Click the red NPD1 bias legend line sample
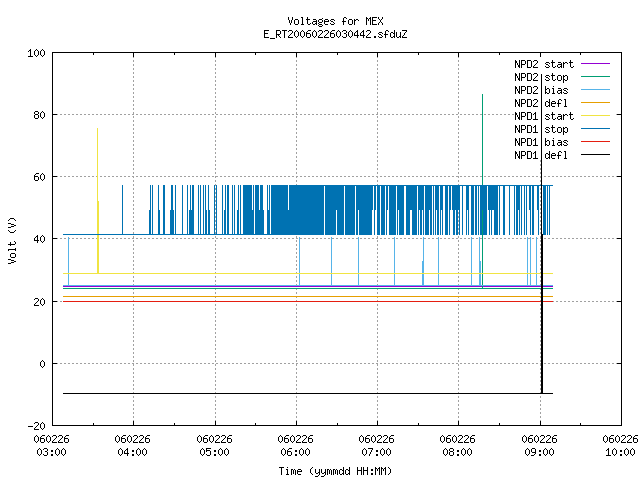Image resolution: width=640 pixels, height=480 pixels. (596, 142)
